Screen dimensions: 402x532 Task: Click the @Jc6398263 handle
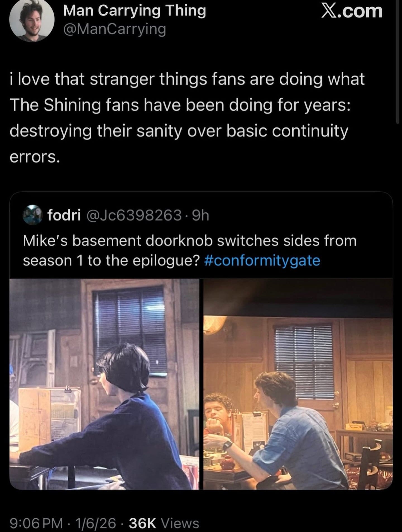point(134,215)
